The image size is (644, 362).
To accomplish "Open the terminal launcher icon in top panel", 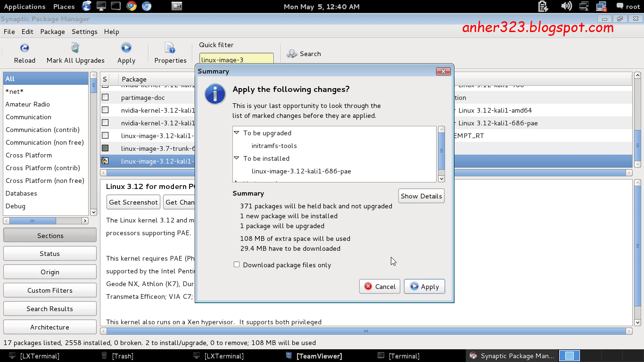I will click(x=116, y=6).
